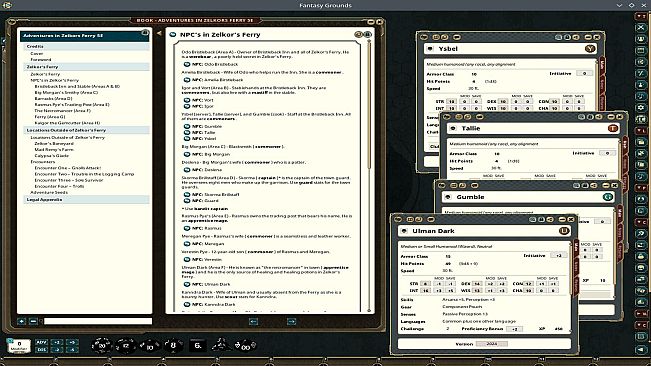This screenshot has height=366, width=651.
Task: Collapse the Credits section in the index
Action: pyautogui.click(x=87, y=46)
